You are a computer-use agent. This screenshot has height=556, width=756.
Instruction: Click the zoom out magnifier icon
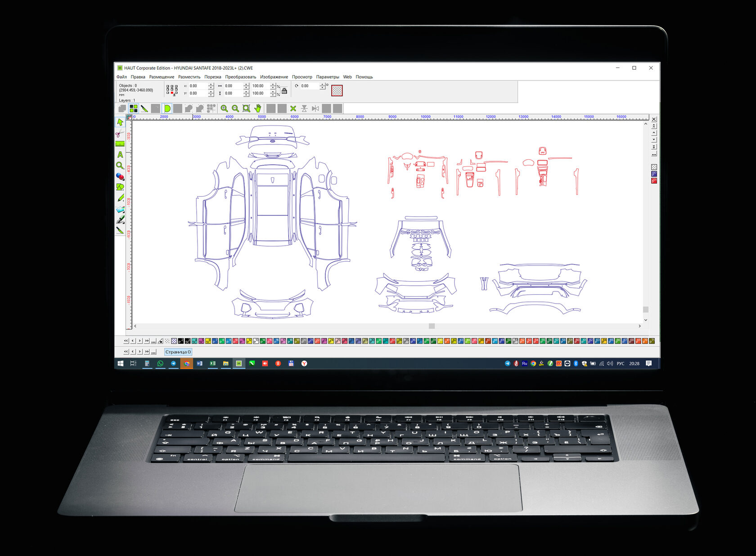pos(235,108)
